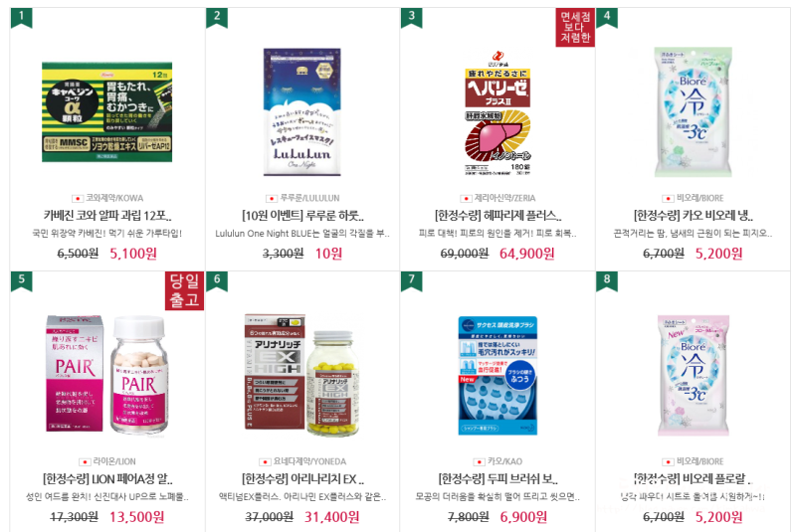Select the pink Biore floral sheet image
Image resolution: width=796 pixels, height=532 pixels.
[x=693, y=375]
